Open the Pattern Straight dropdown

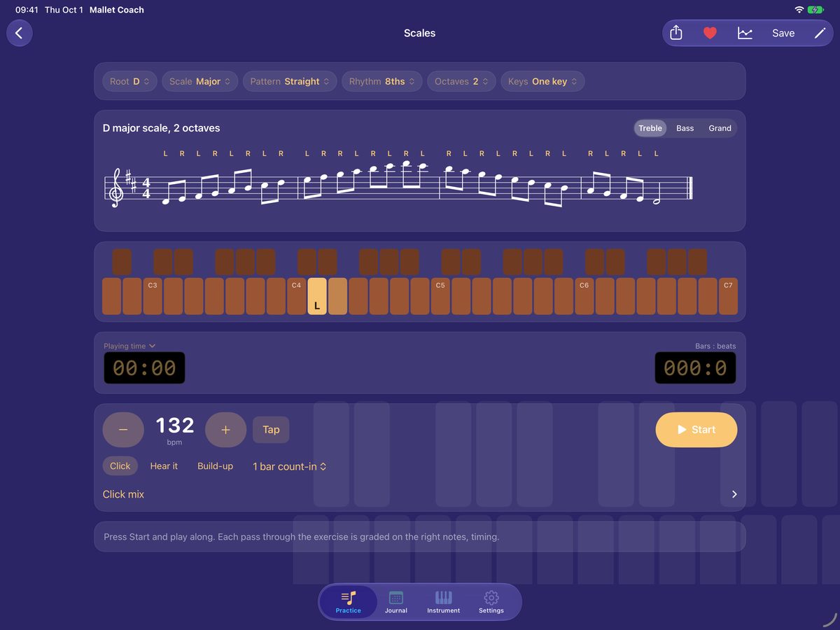pos(290,81)
